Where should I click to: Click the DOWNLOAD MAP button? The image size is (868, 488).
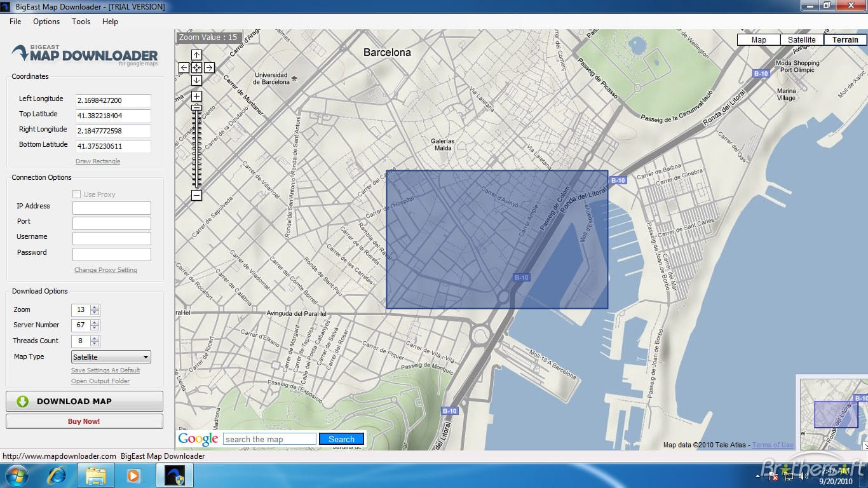click(85, 401)
